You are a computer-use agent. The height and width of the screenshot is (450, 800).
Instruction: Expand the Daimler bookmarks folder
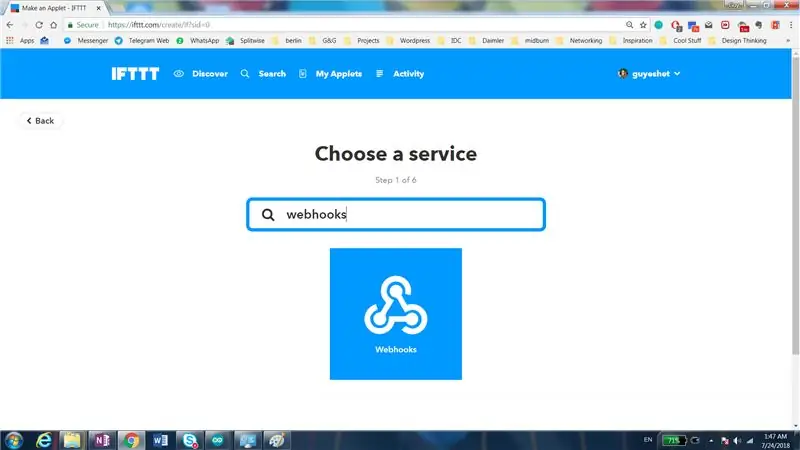tap(486, 40)
